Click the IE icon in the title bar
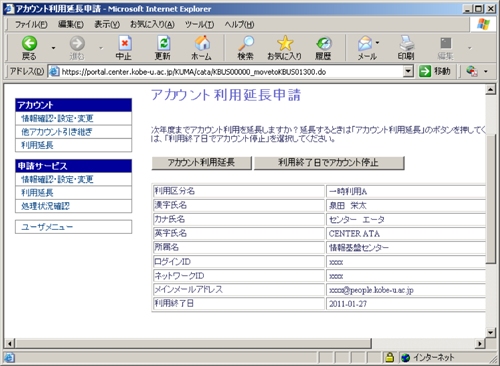This screenshot has width=500, height=366. point(9,9)
